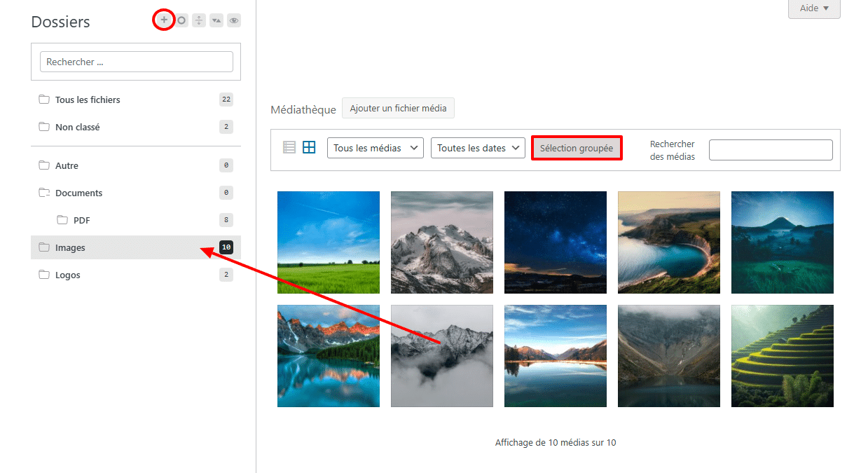
Task: Select the PDF subfolder
Action: point(81,220)
